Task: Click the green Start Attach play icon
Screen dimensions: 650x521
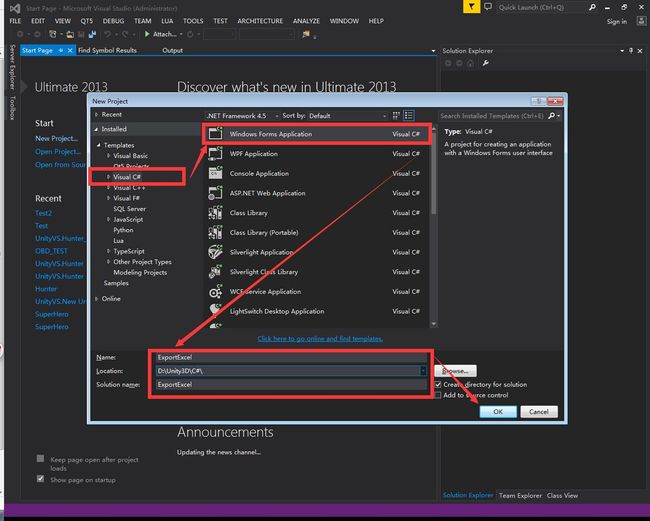Action: tap(147, 34)
